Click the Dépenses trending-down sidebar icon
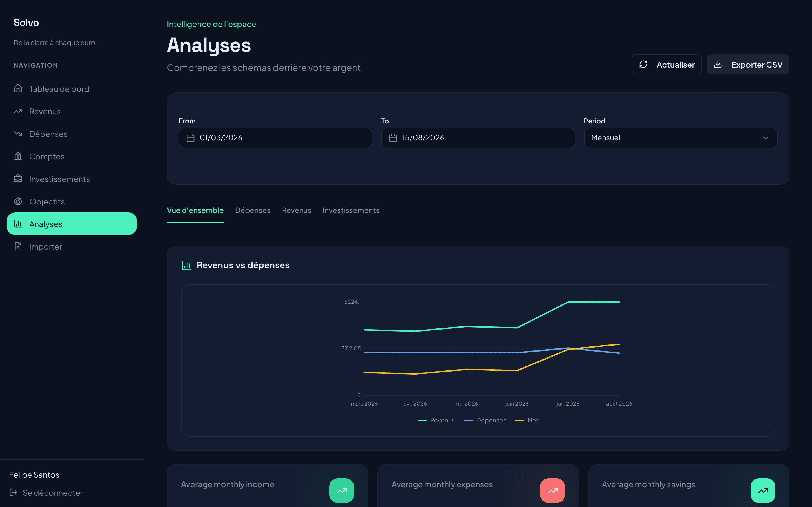812x507 pixels. point(18,134)
